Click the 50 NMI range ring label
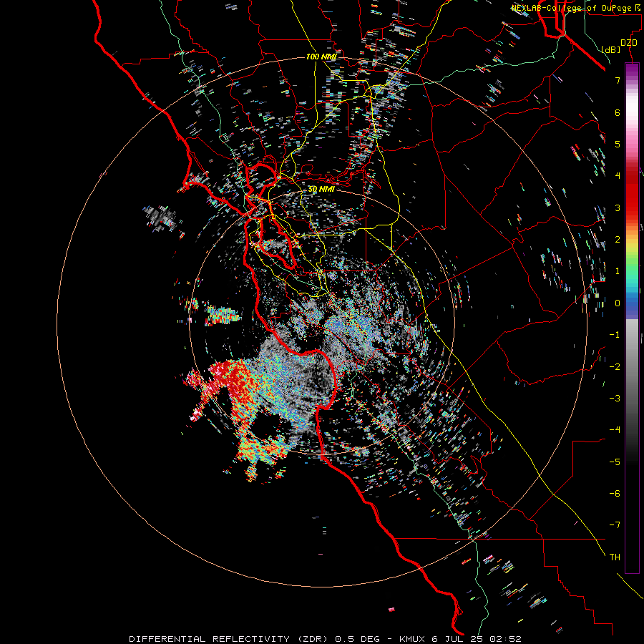The width and height of the screenshot is (644, 644). click(x=321, y=189)
